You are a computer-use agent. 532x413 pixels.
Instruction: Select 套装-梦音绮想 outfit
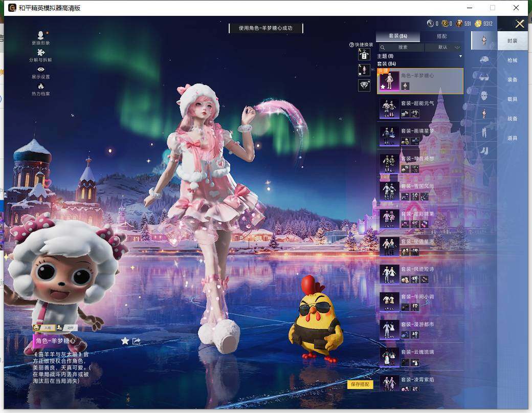(420, 164)
